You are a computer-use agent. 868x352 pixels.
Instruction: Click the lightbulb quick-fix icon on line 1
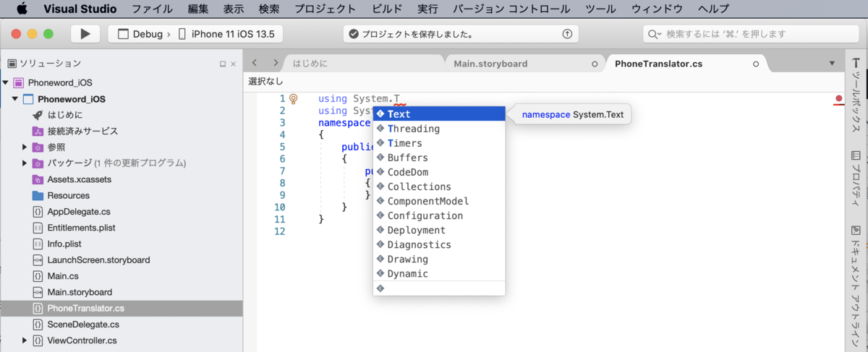[x=294, y=99]
